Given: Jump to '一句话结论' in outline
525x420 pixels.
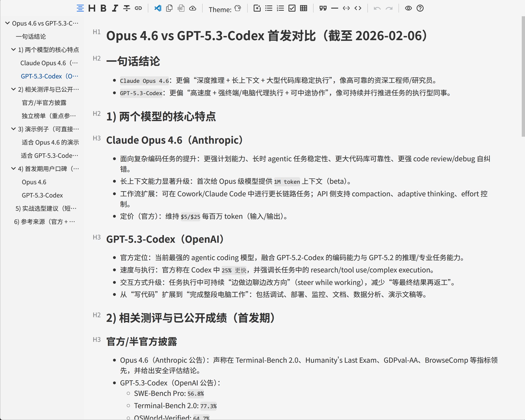Looking at the screenshot, I should pos(31,36).
